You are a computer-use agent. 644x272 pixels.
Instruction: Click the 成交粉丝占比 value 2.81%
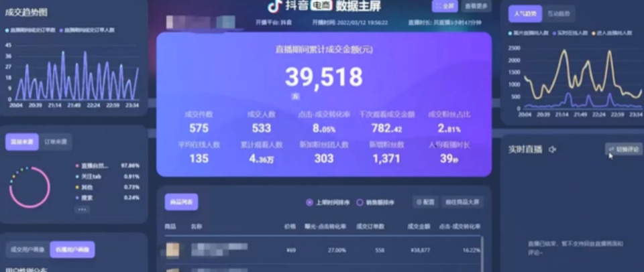click(x=449, y=129)
